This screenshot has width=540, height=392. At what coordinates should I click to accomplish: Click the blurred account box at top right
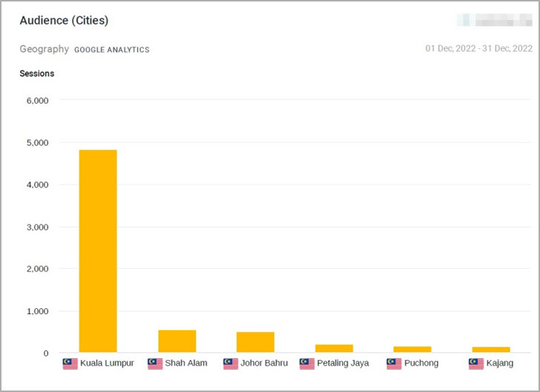pyautogui.click(x=495, y=20)
